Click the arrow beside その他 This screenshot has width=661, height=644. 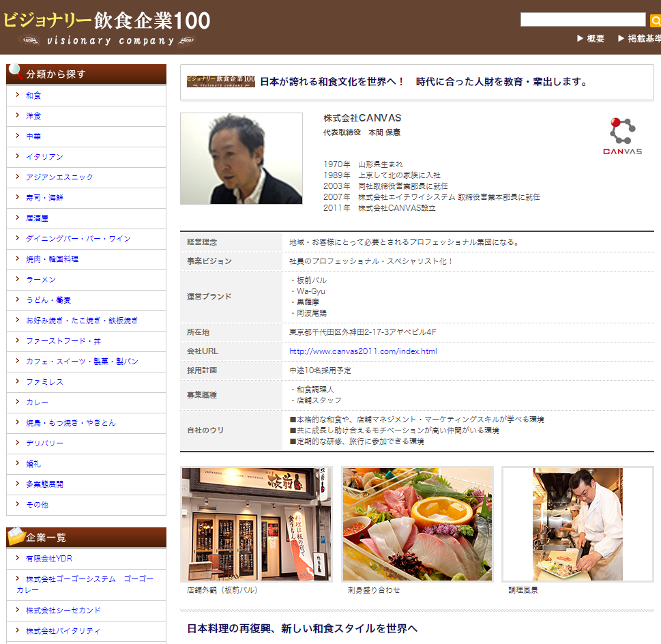[x=17, y=504]
